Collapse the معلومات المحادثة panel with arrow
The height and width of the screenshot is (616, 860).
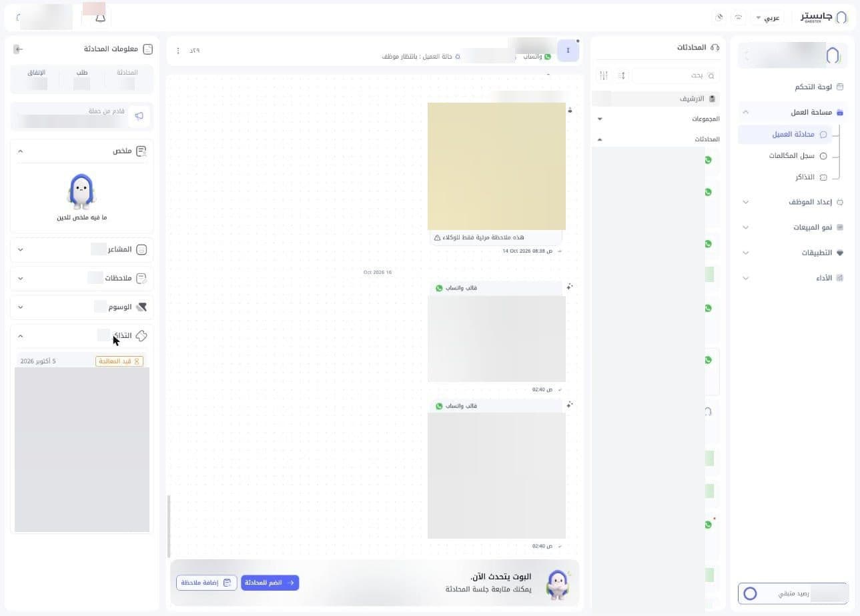(18, 49)
